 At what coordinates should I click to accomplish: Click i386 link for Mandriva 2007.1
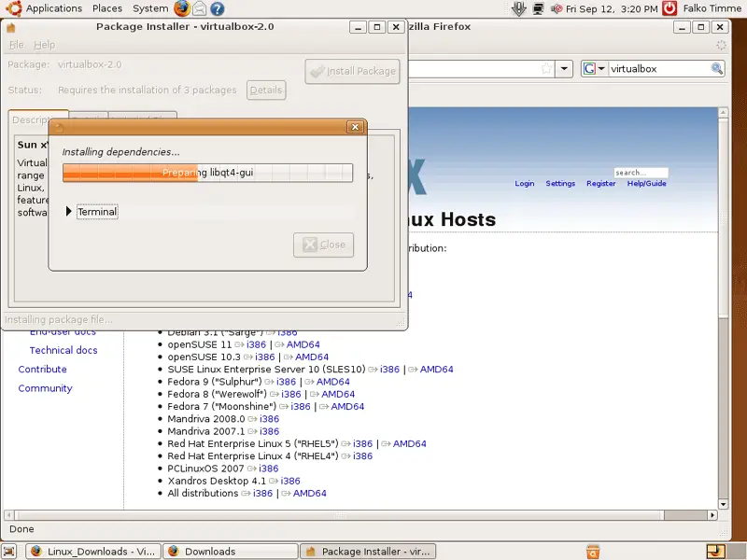click(269, 431)
